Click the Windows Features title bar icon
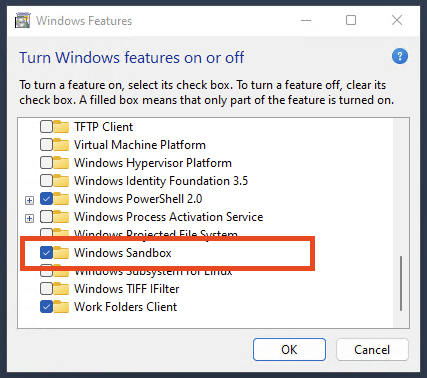 (x=23, y=20)
